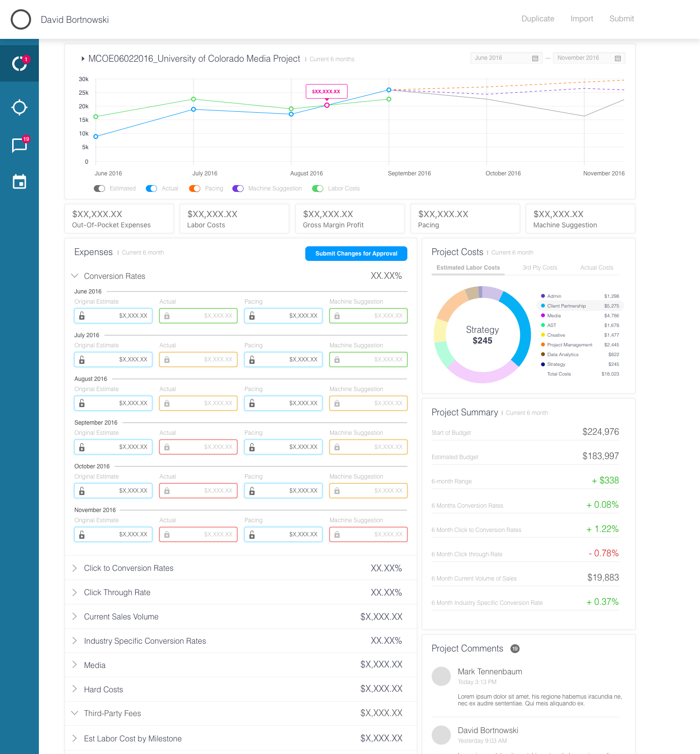The image size is (700, 754).
Task: Click the Strategy $245 legend row
Action: 580,364
